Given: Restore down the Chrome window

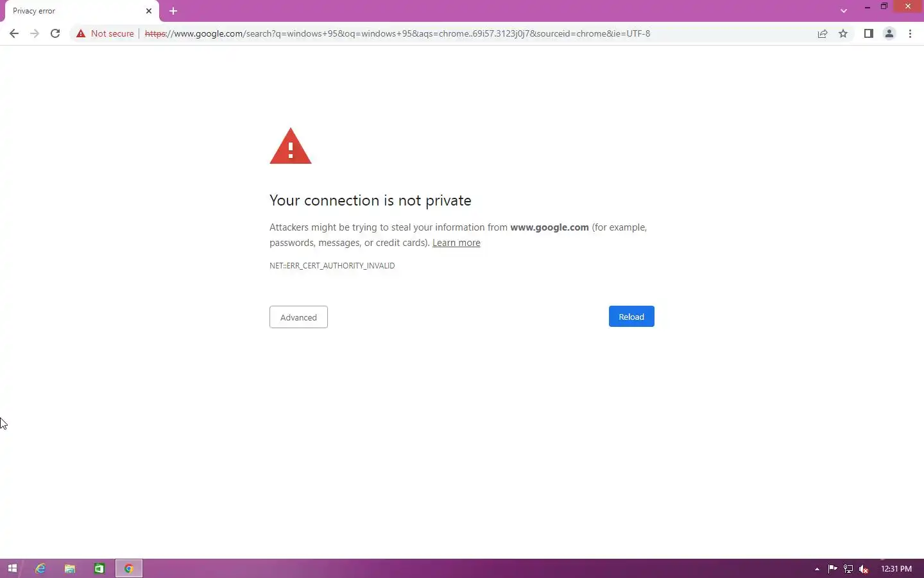Looking at the screenshot, I should pyautogui.click(x=884, y=6).
